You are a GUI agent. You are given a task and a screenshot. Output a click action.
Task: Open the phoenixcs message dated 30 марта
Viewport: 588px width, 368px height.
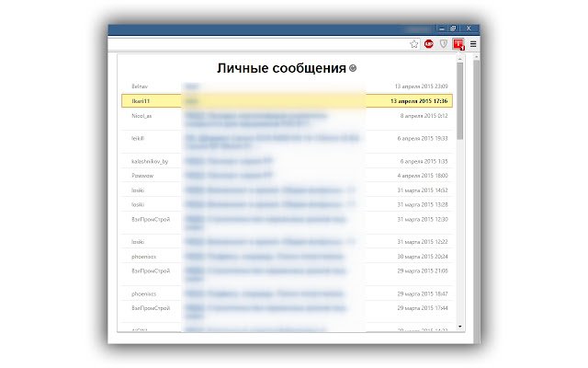[287, 257]
